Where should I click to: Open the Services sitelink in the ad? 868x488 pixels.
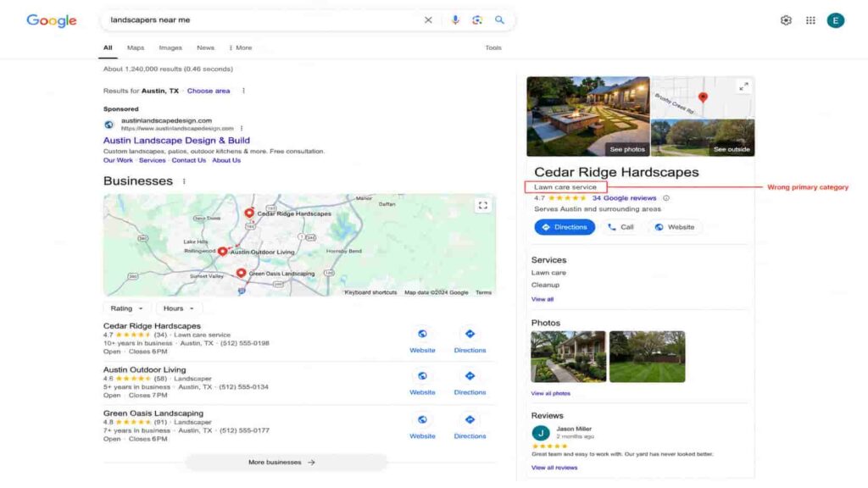point(153,160)
